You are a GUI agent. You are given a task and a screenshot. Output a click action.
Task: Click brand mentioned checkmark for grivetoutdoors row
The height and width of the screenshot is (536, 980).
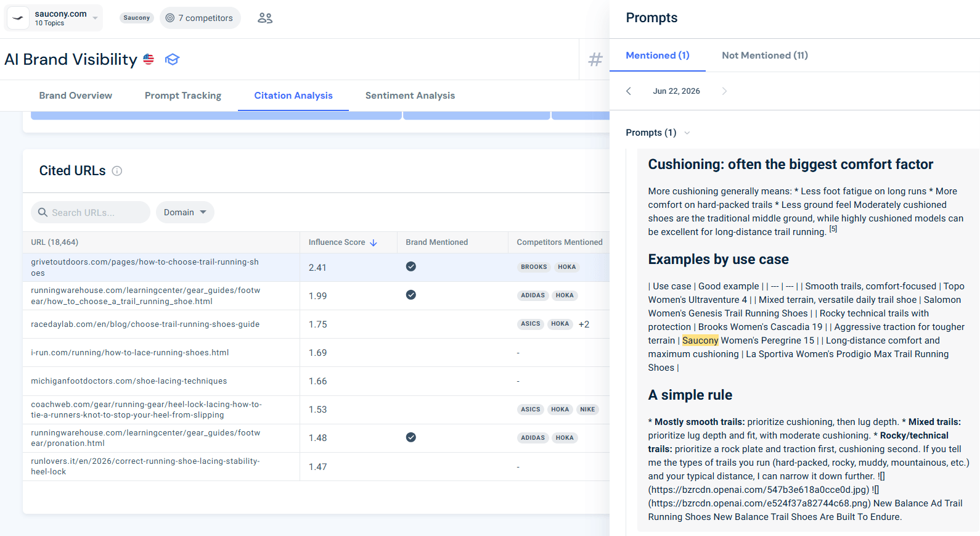point(411,266)
